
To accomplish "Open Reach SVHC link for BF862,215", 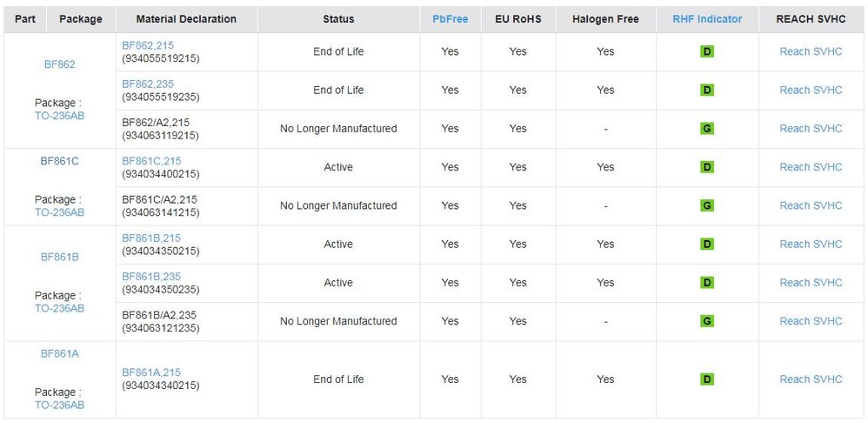I will (x=811, y=52).
